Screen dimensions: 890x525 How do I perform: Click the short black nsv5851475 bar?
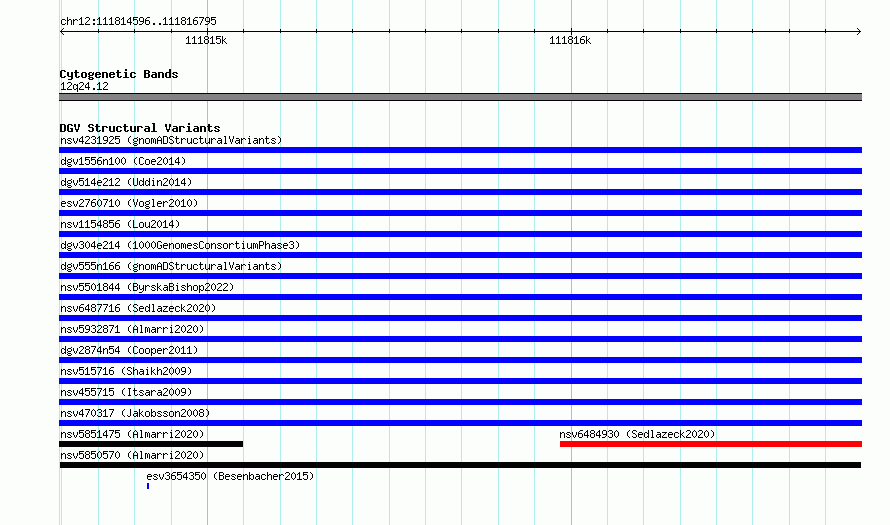pyautogui.click(x=151, y=444)
